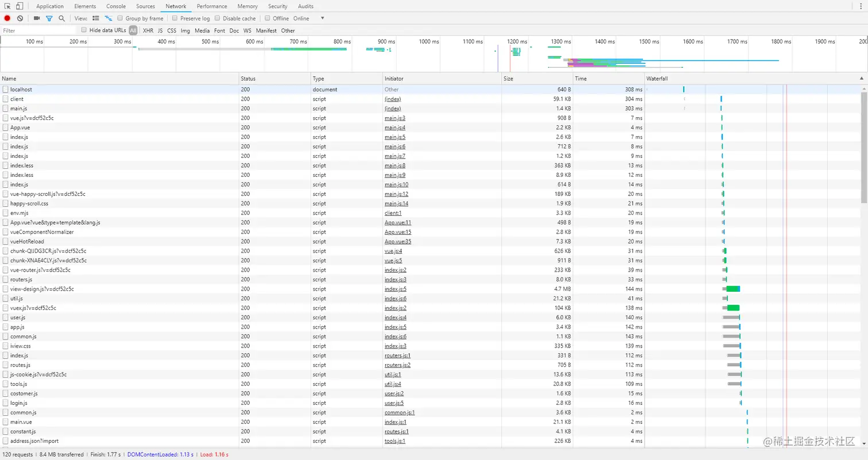Check Hide data URLs
This screenshot has height=460, width=868.
[x=84, y=30]
